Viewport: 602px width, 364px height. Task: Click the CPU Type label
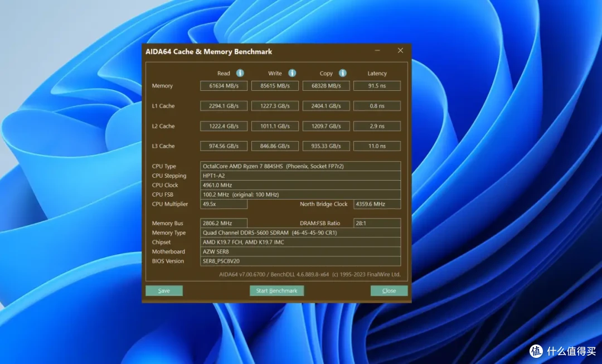[x=164, y=166]
